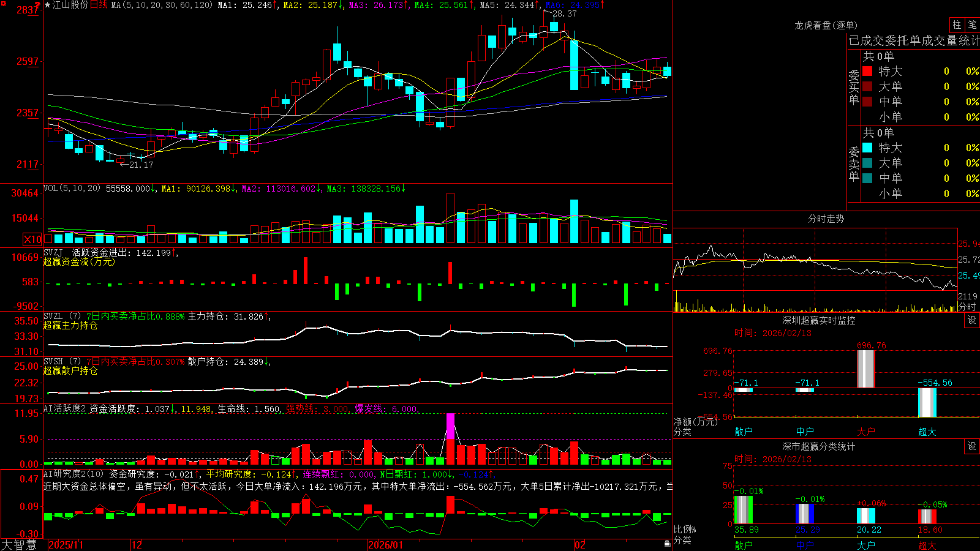Click the AI研究度2(10) indicator name
Image resolution: width=980 pixels, height=551 pixels.
[x=73, y=474]
